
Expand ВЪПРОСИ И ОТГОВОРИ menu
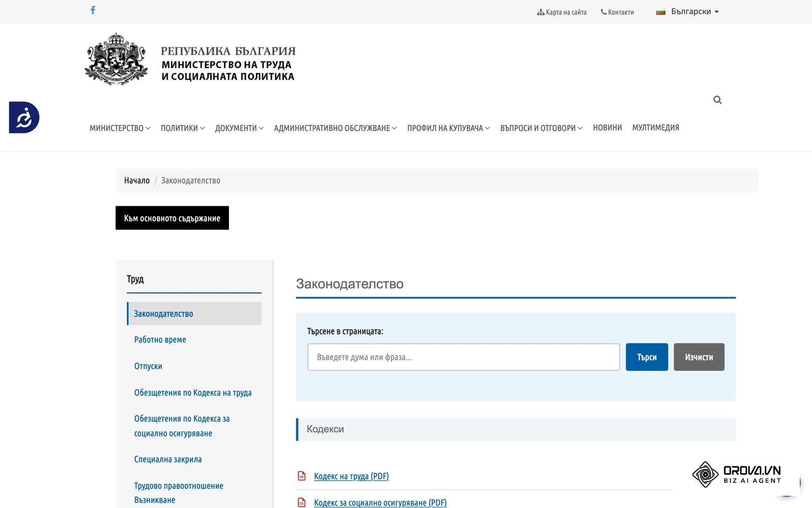(542, 128)
